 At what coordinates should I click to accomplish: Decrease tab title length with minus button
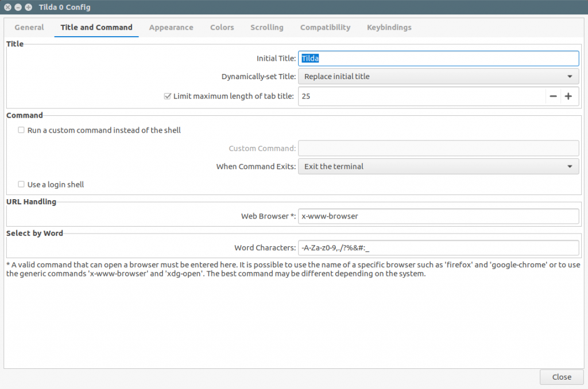(552, 96)
